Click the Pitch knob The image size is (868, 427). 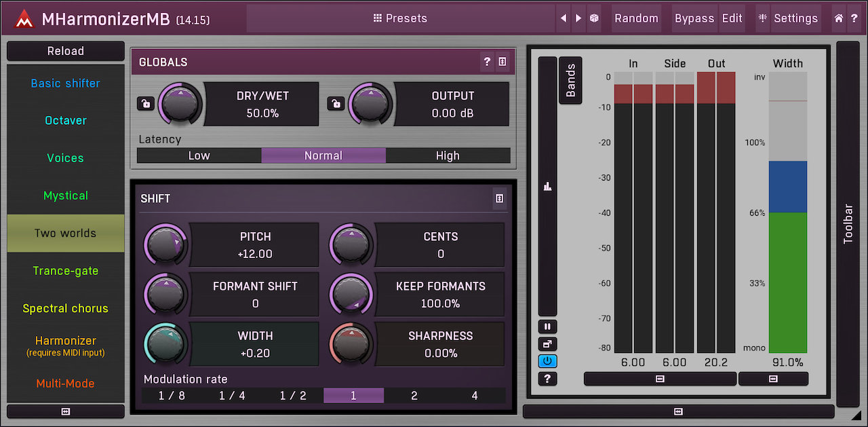165,244
